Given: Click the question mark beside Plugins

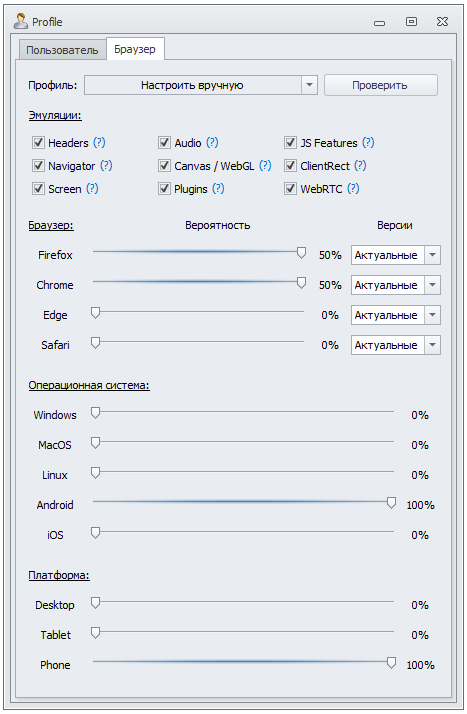Looking at the screenshot, I should [x=218, y=189].
